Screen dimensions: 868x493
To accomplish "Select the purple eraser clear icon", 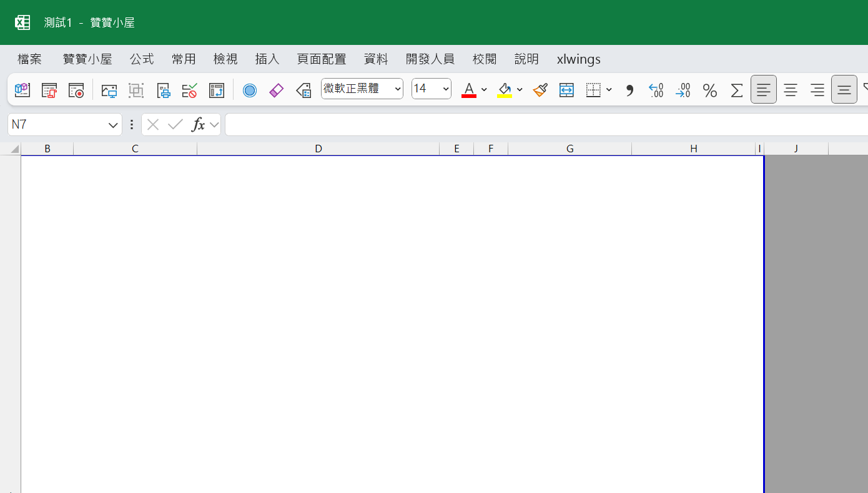I will 276,90.
